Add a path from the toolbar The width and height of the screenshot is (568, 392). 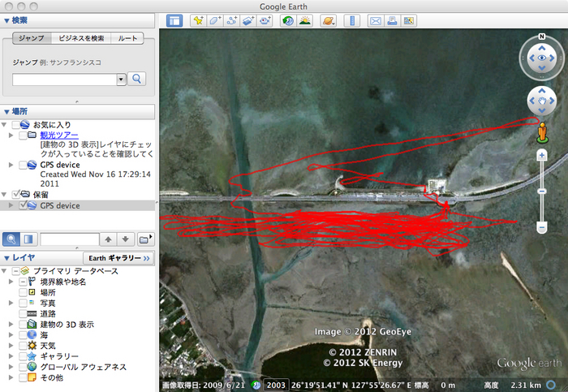pos(231,20)
